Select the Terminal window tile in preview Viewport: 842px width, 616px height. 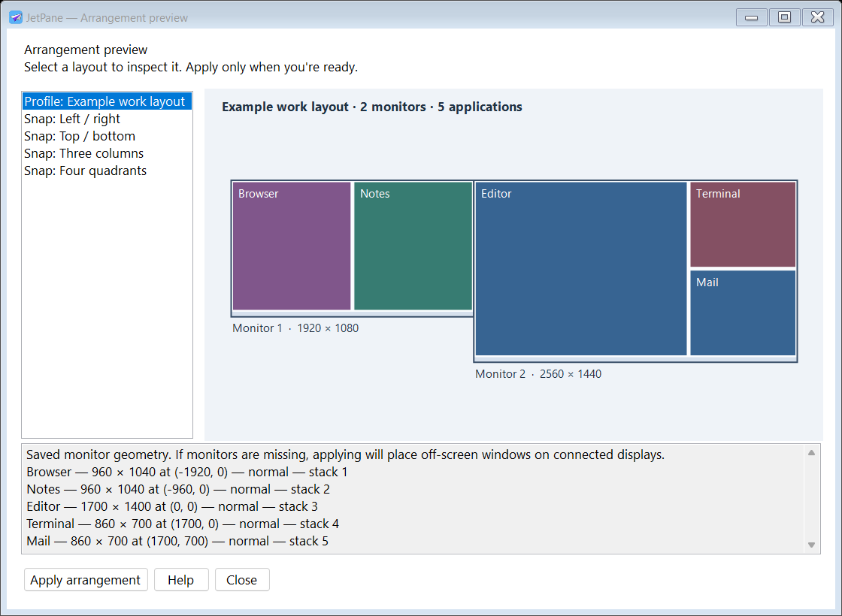pyautogui.click(x=743, y=225)
